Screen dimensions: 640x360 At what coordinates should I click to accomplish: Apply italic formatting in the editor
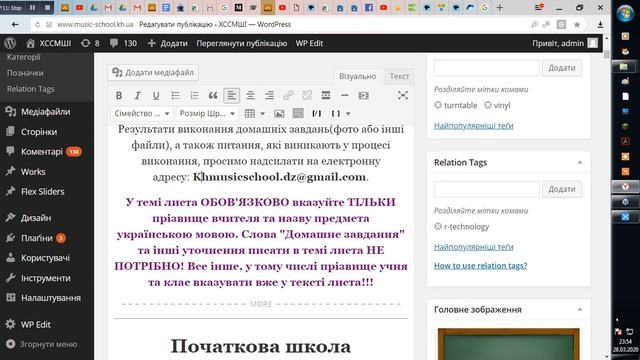point(138,96)
